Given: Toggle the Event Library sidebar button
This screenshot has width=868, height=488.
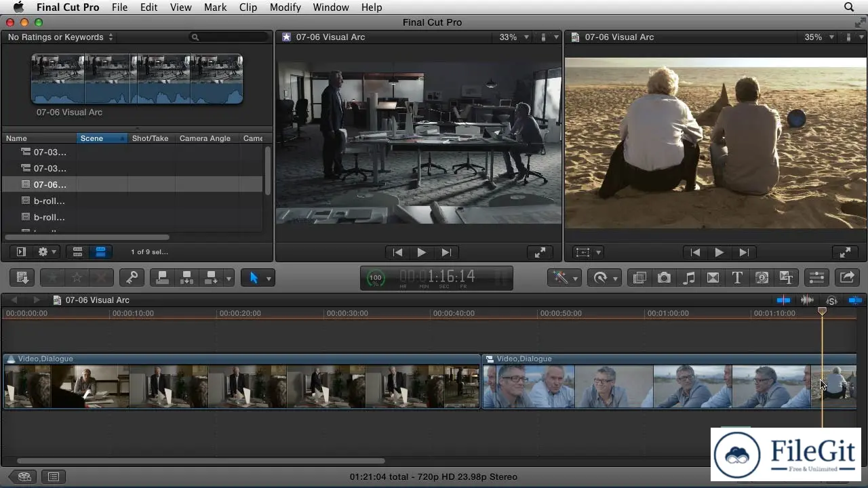Looking at the screenshot, I should pos(20,251).
